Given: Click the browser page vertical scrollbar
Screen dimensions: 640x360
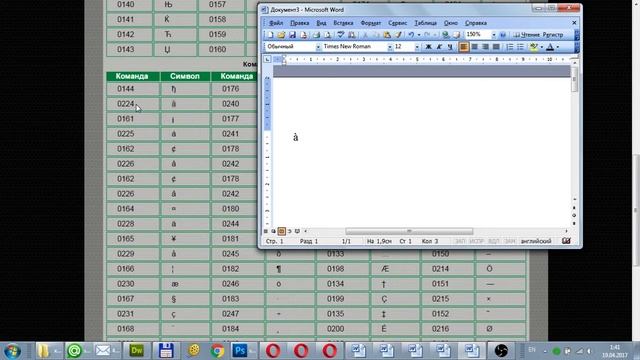Looking at the screenshot, I should point(636,210).
